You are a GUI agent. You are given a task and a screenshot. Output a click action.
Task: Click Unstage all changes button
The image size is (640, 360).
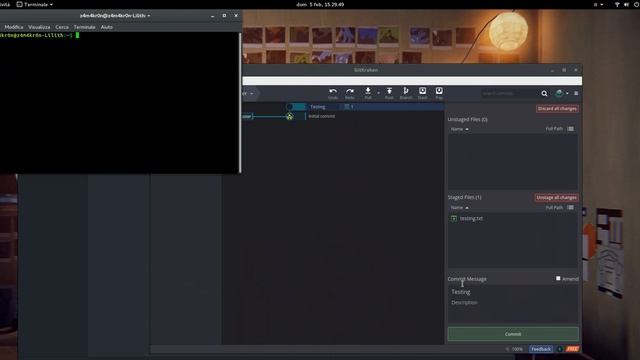coord(556,198)
